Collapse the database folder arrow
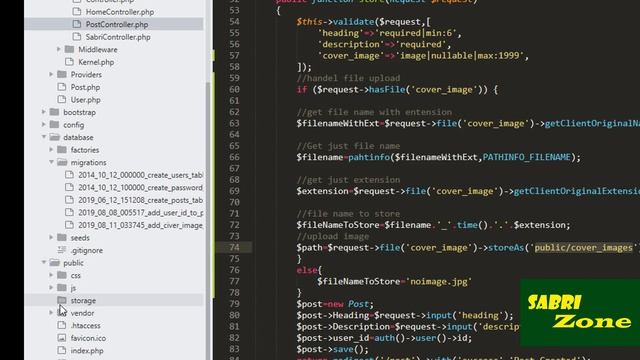 tap(44, 137)
